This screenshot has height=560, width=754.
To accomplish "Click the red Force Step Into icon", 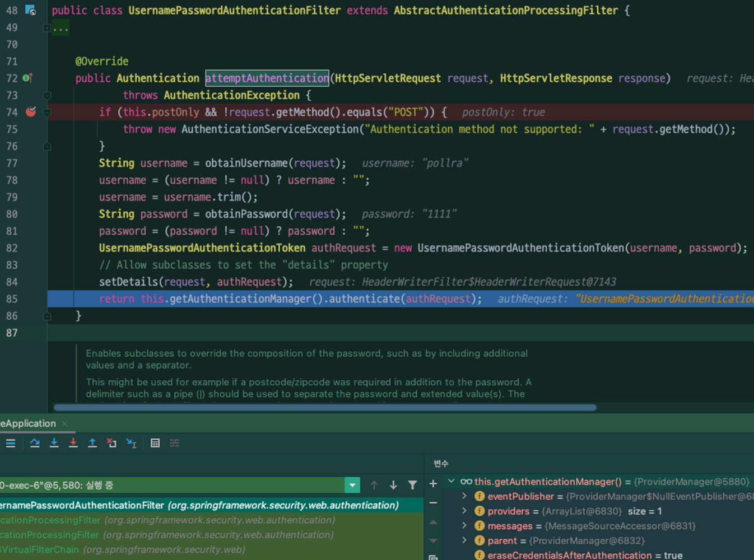I will click(x=73, y=443).
